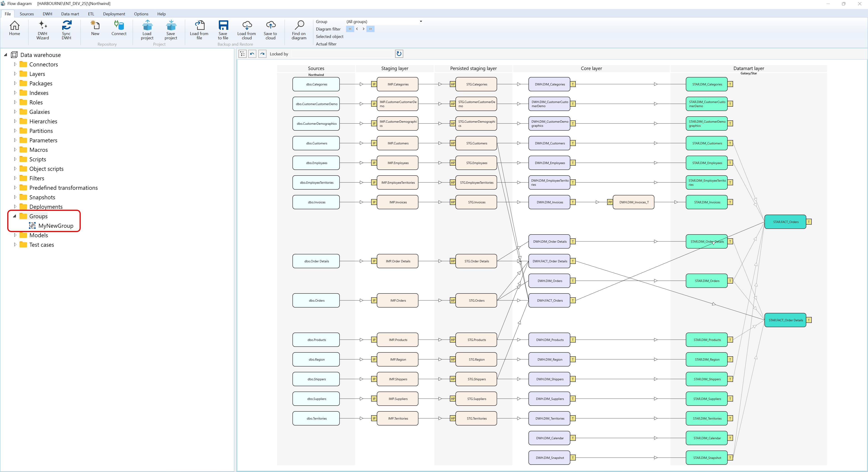Open the Help tab
868x472 pixels.
click(x=161, y=14)
